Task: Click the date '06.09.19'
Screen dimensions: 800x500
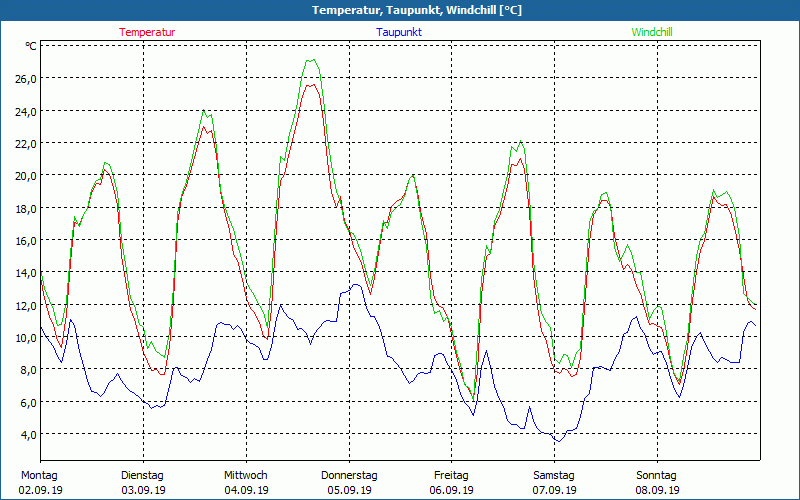Action: pos(452,490)
